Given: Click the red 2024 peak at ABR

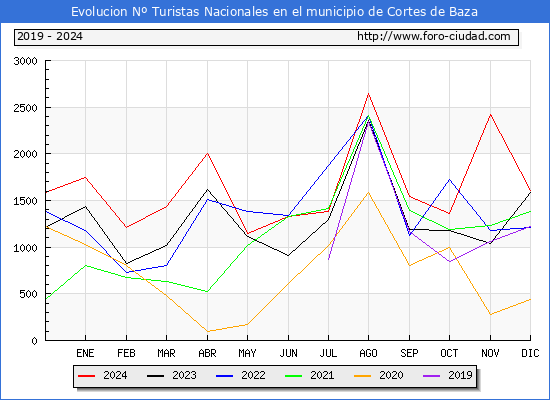Looking at the screenshot, I should coord(207,153).
